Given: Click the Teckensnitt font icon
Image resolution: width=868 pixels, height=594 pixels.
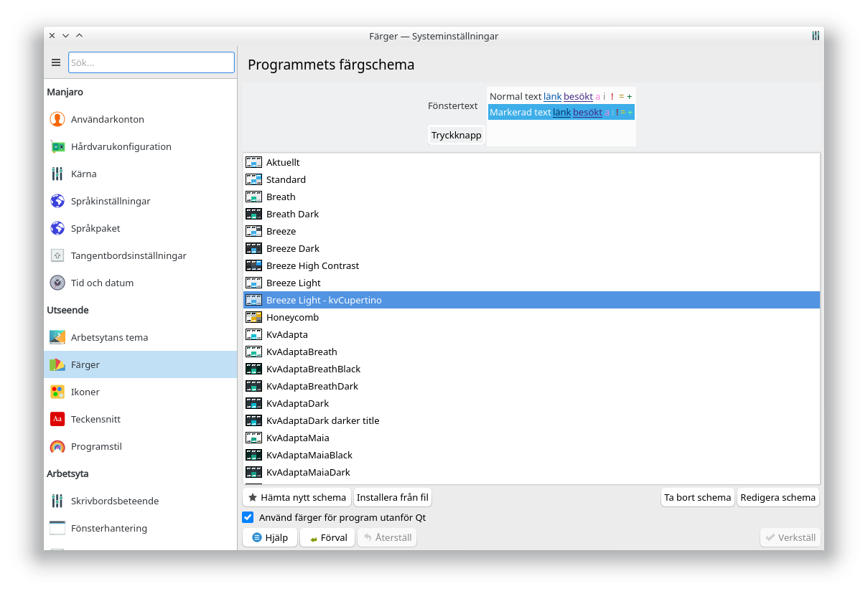Looking at the screenshot, I should (57, 419).
